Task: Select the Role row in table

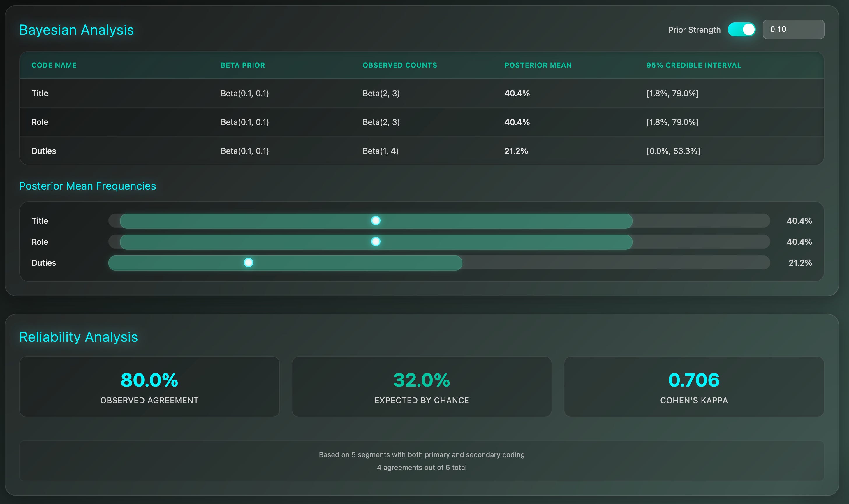Action: point(40,122)
